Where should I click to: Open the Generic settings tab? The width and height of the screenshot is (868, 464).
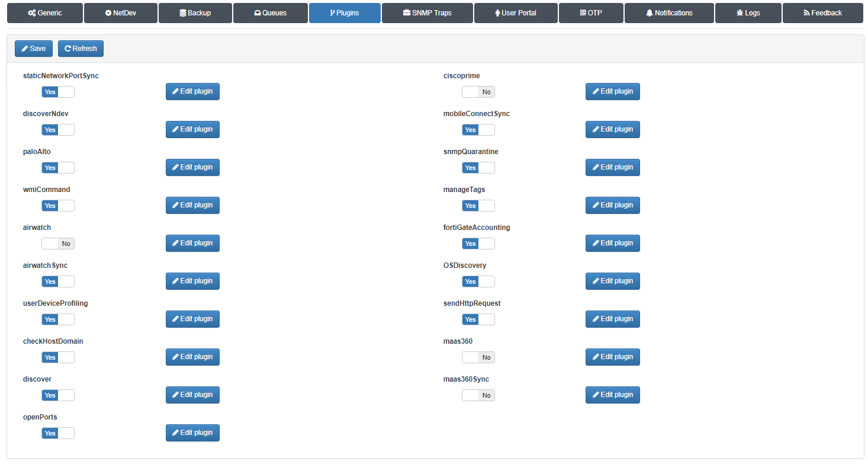pos(44,13)
